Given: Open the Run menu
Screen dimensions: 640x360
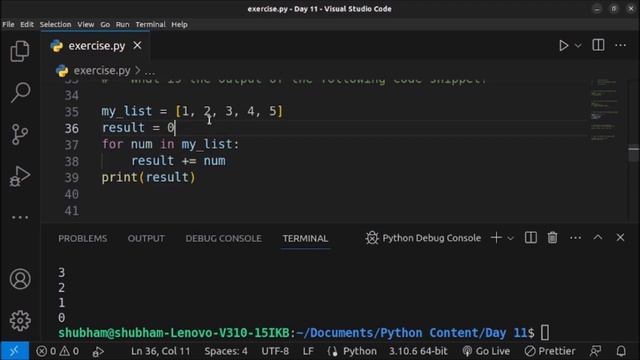Looking at the screenshot, I should [122, 24].
